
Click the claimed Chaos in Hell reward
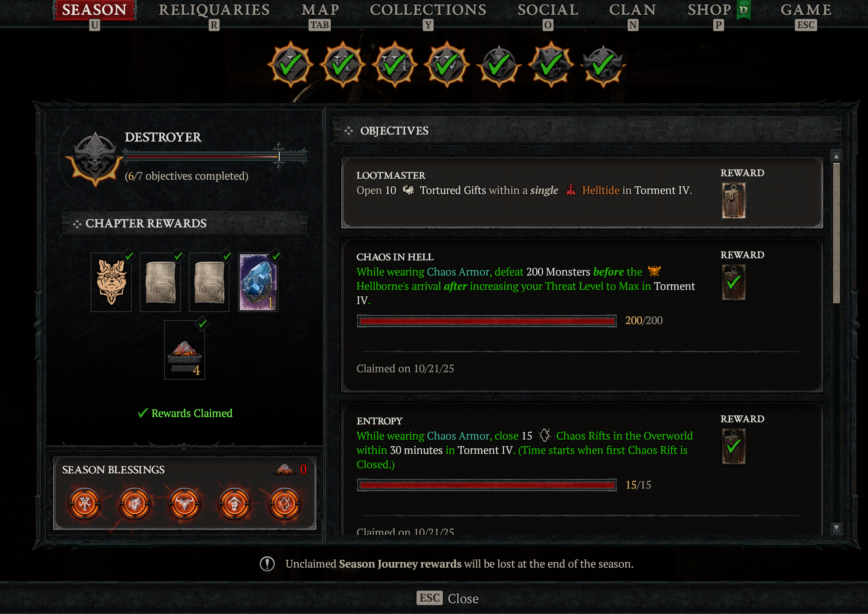(x=734, y=282)
